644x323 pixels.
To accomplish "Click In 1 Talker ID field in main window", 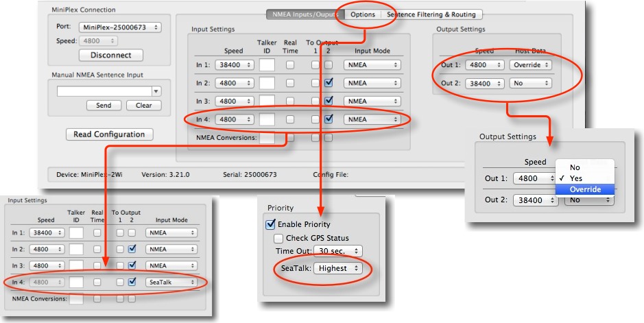I will 267,65.
